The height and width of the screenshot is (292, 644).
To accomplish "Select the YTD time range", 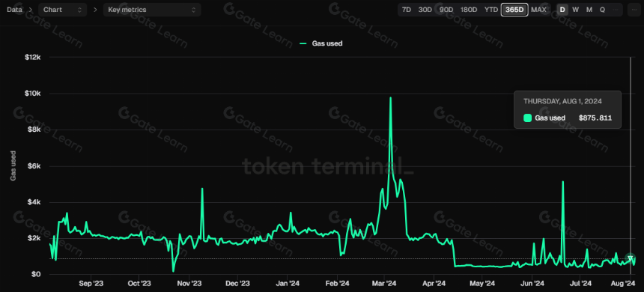I will point(490,10).
